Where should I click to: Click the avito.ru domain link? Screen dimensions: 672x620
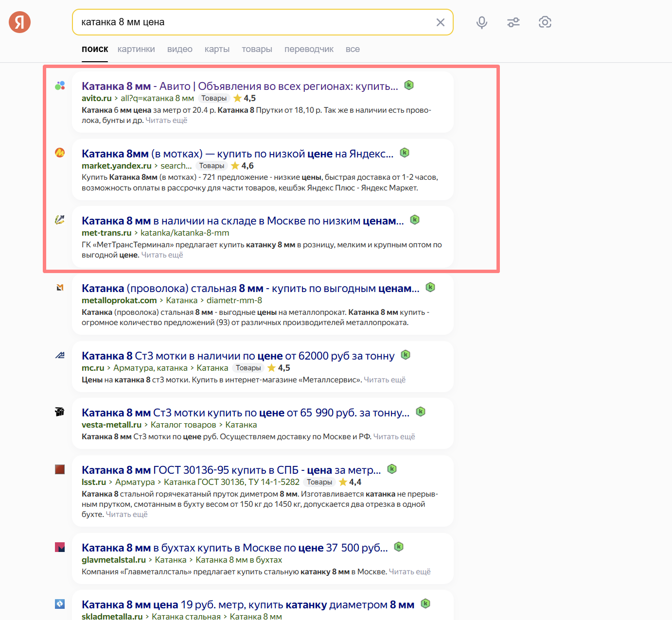pyautogui.click(x=97, y=98)
